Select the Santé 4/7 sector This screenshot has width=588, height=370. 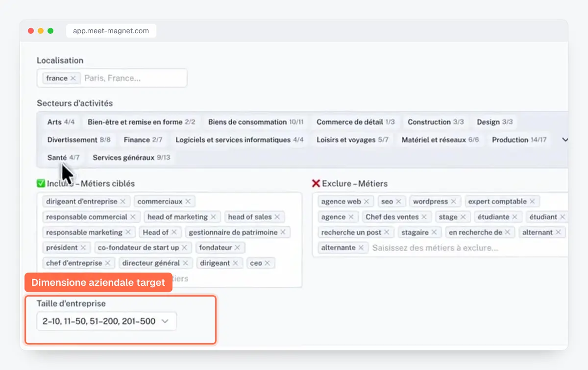pyautogui.click(x=63, y=158)
